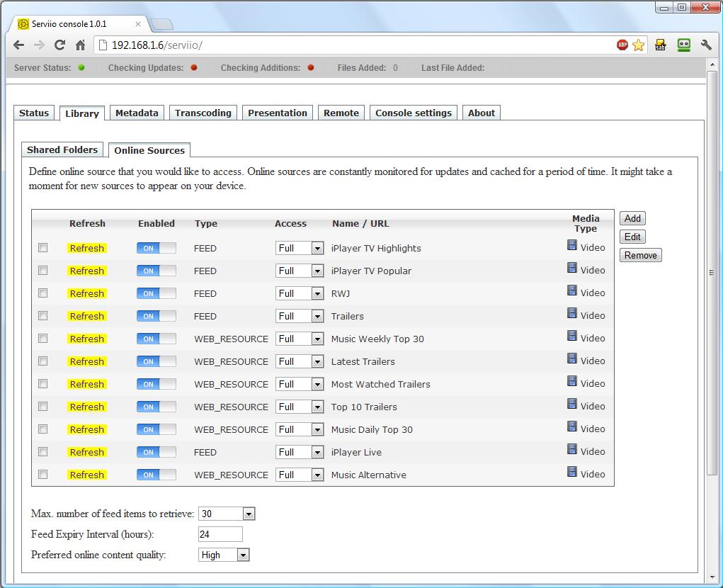
Task: Open the wrench settings menu icon
Action: click(706, 45)
